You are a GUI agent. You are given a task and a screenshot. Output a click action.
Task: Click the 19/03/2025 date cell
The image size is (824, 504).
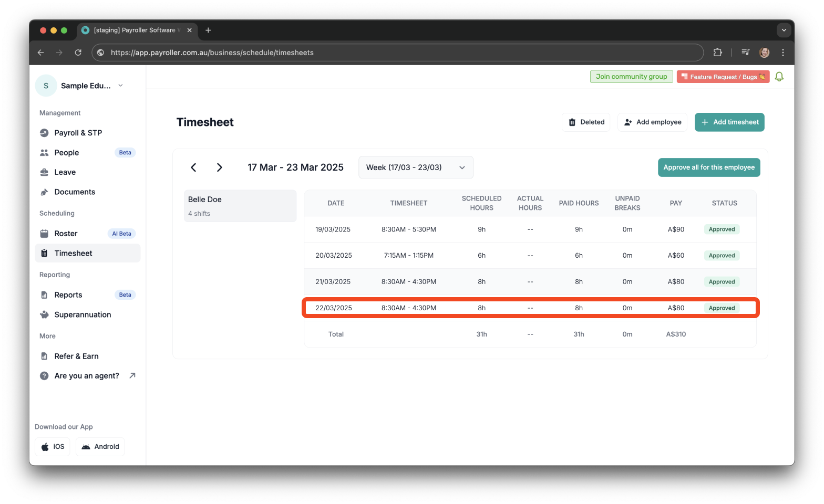333,229
